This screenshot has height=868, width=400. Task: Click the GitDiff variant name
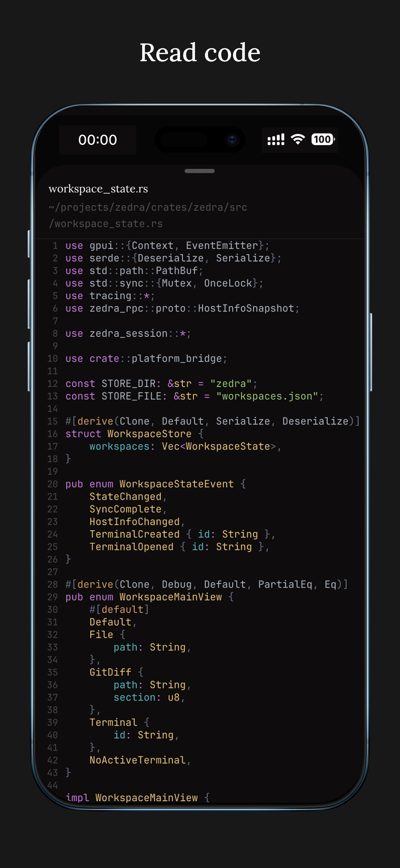(x=110, y=672)
